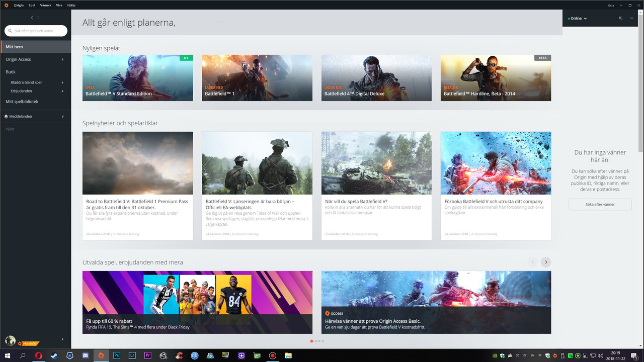Open the Hjälp menu in the menu bar
This screenshot has height=362, width=644.
click(x=71, y=5)
